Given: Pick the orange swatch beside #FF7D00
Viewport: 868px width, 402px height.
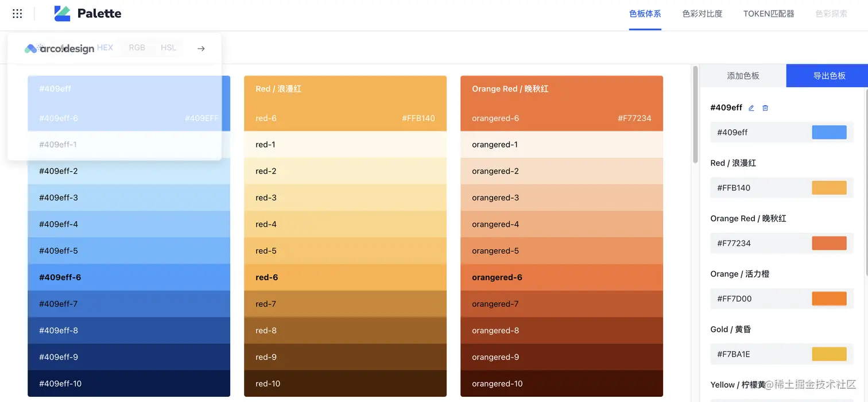Looking at the screenshot, I should (829, 299).
